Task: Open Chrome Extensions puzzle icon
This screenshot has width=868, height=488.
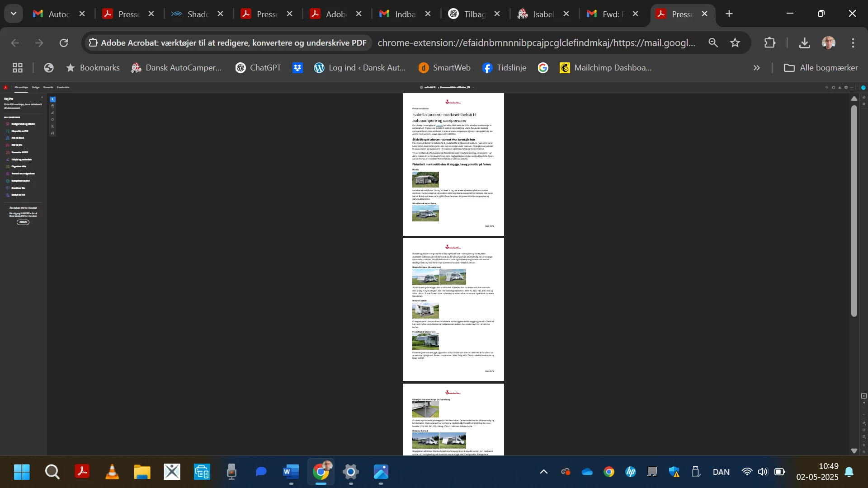Action: [769, 43]
